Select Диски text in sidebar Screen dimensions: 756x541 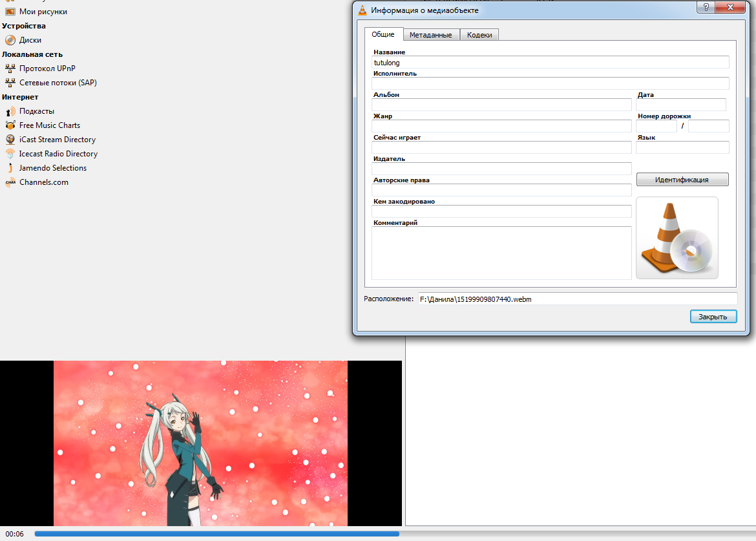30,40
